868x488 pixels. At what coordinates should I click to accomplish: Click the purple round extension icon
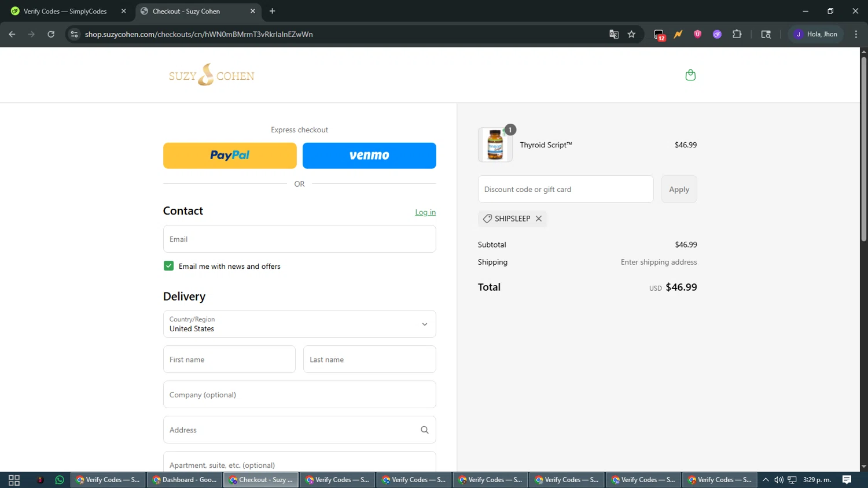click(717, 34)
